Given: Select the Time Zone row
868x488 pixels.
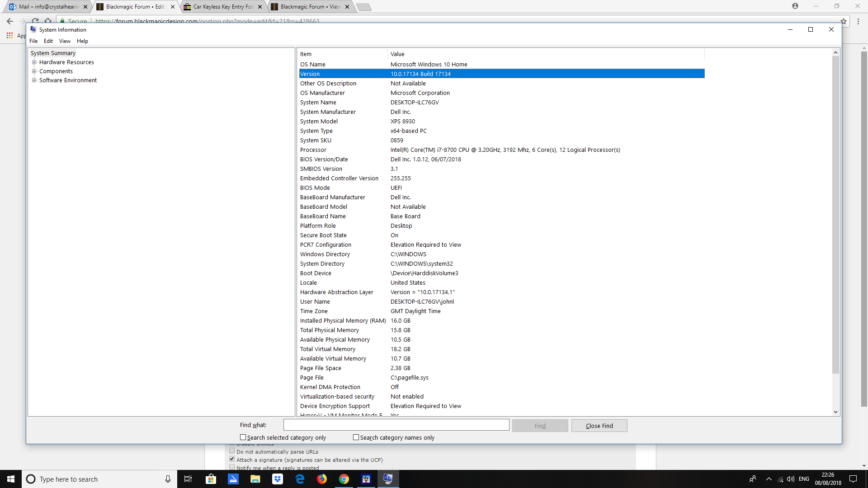Looking at the screenshot, I should (x=502, y=311).
